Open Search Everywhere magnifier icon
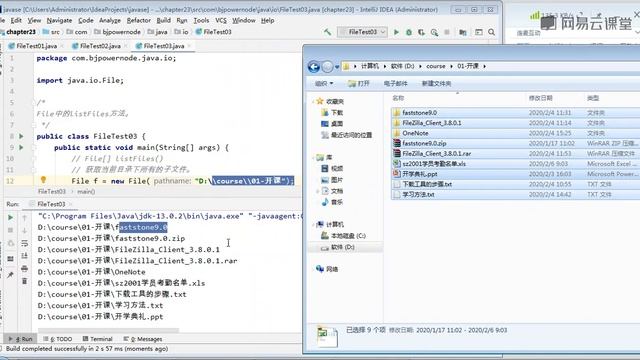Image resolution: width=640 pixels, height=360 pixels. pyautogui.click(x=491, y=32)
